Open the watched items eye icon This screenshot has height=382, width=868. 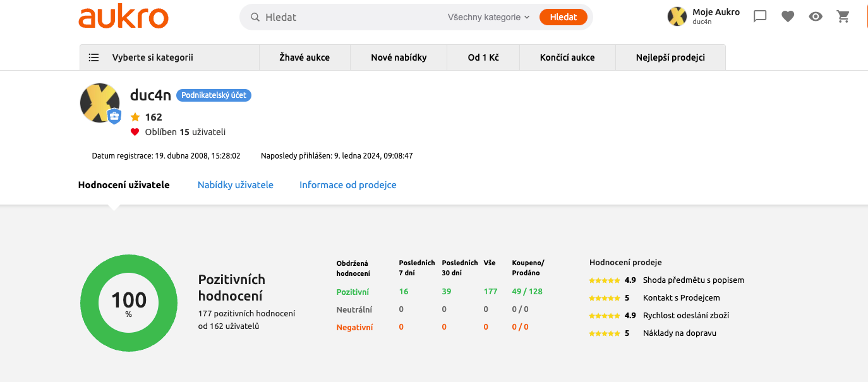(x=816, y=17)
